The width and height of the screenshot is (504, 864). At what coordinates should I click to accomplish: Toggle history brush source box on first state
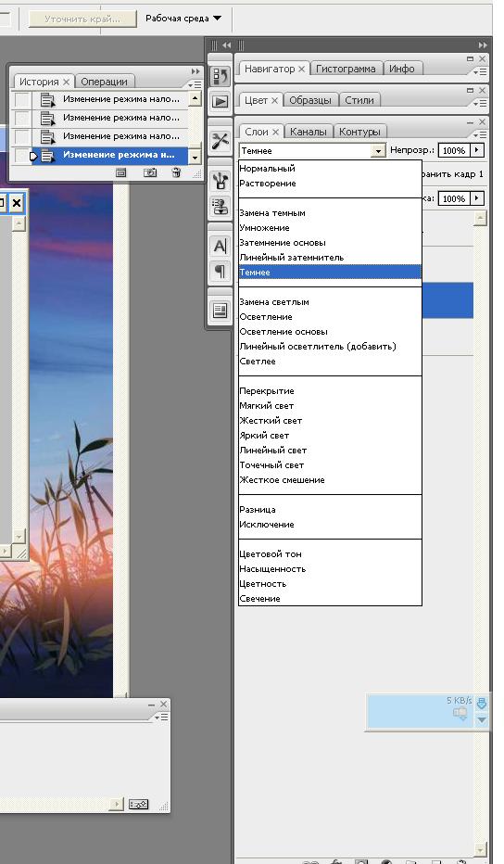(x=21, y=100)
